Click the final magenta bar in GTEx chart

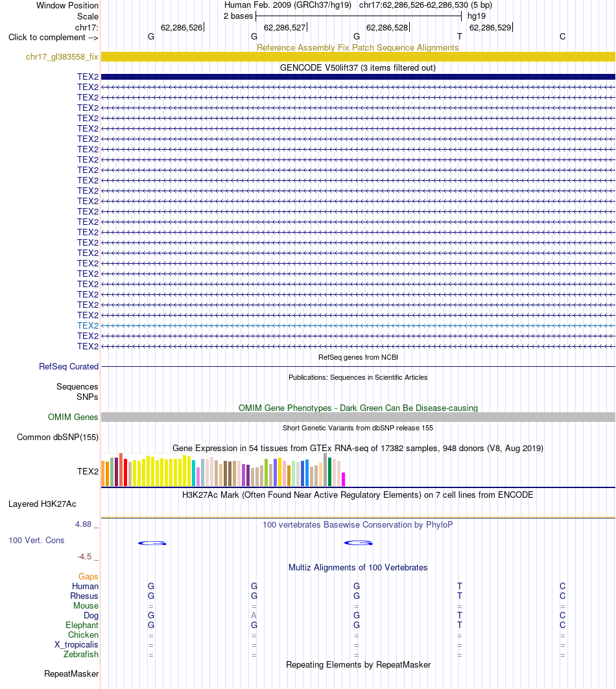tap(344, 479)
